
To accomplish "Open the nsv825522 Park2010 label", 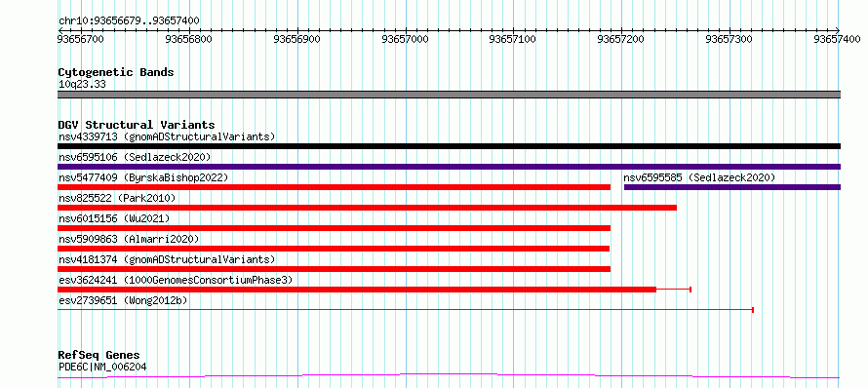I will point(117,198).
